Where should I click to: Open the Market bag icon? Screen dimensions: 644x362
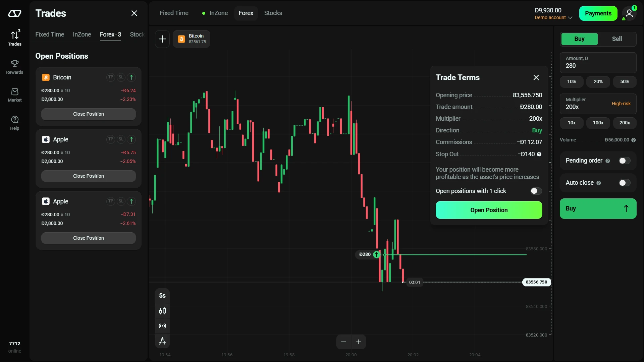15,95
